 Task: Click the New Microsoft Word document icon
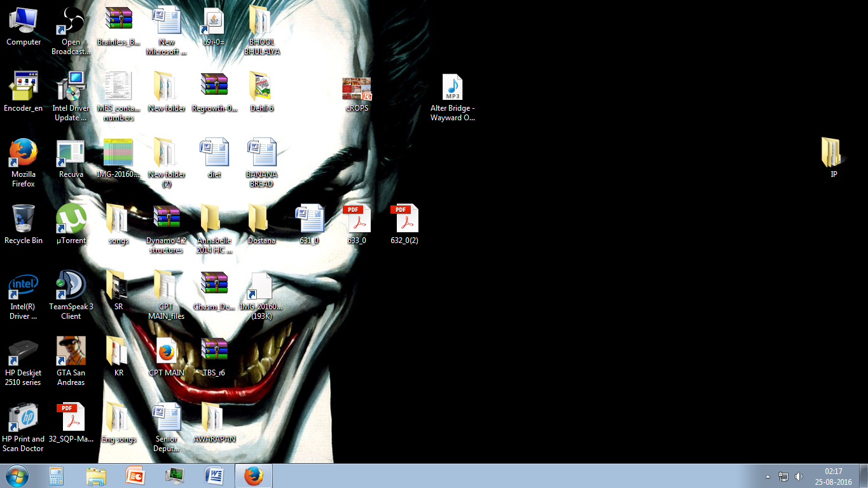click(x=167, y=31)
